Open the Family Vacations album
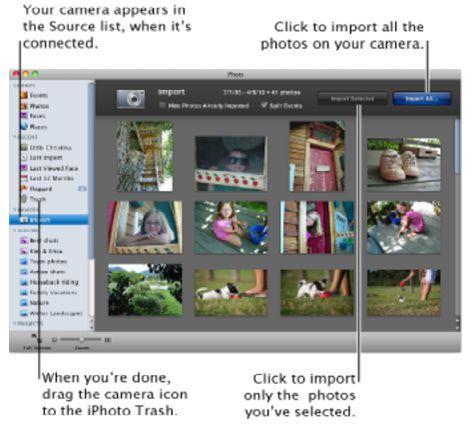The width and height of the screenshot is (474, 425). coord(49,292)
